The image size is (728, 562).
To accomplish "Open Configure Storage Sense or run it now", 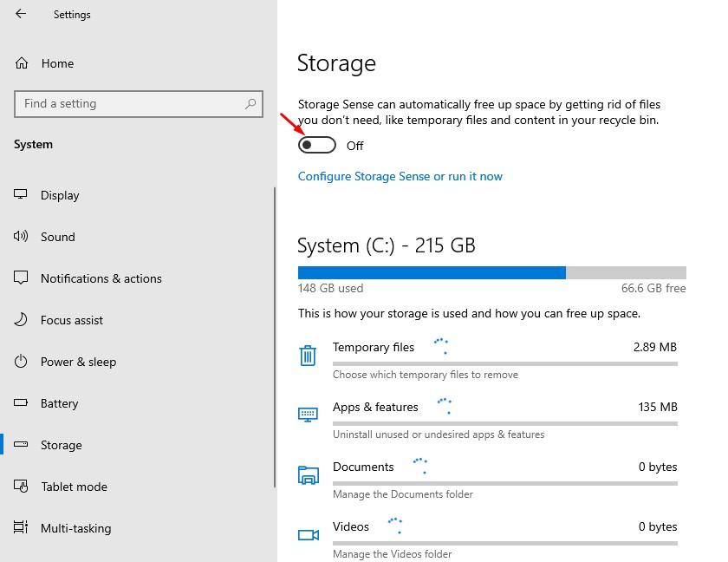I will (x=400, y=176).
